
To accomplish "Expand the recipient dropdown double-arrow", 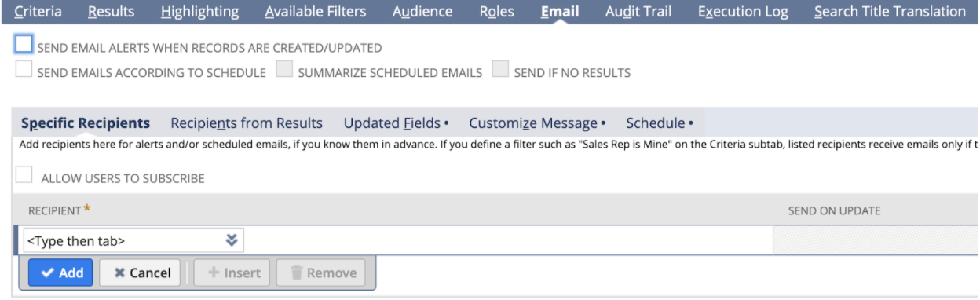I will coord(232,240).
